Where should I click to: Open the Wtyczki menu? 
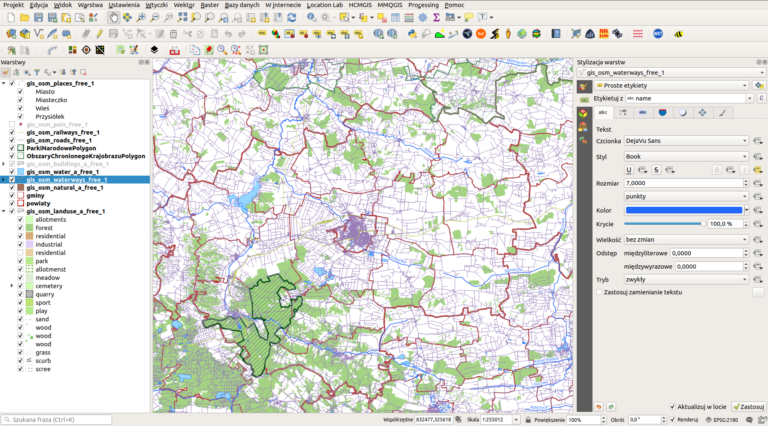(x=157, y=5)
